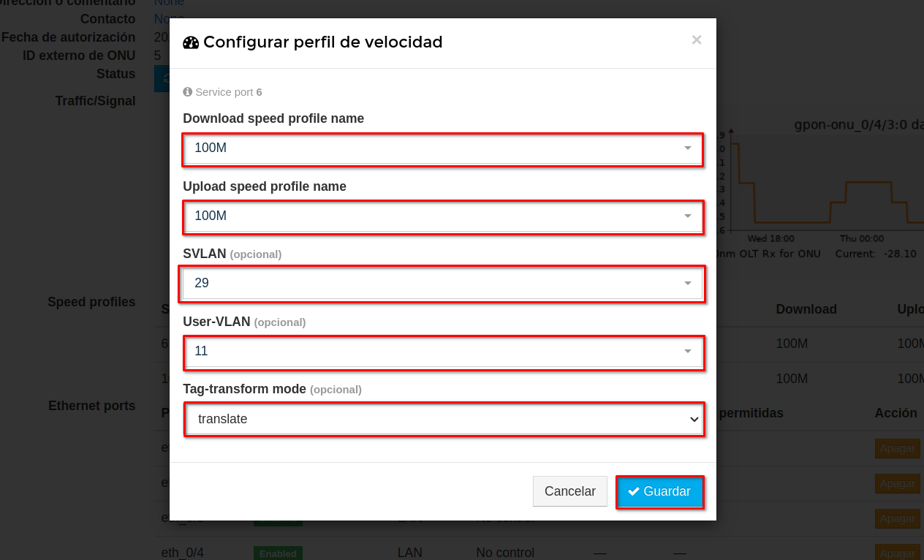Expand the User-VLAN dropdown showing 11
Viewport: 924px width, 560px height.
coord(442,352)
